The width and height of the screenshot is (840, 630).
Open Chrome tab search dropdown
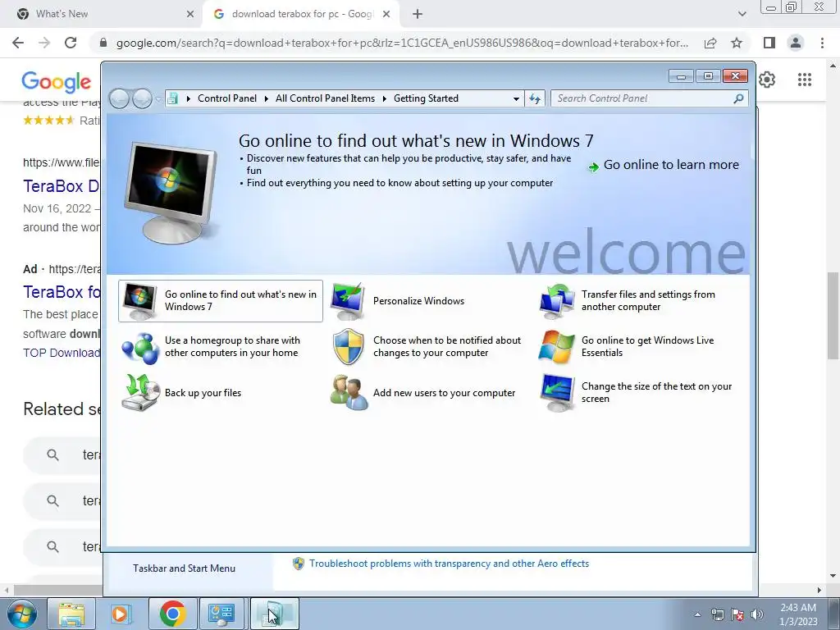pyautogui.click(x=742, y=14)
